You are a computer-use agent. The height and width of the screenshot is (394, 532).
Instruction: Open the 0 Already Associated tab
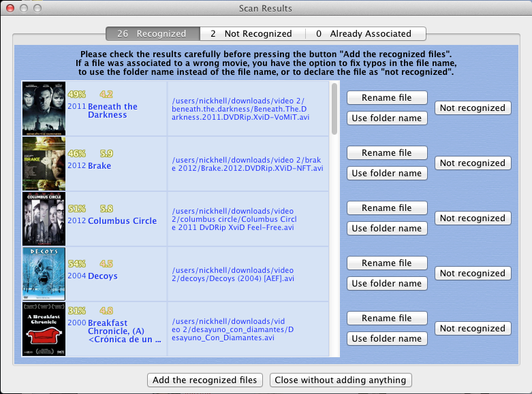click(x=365, y=33)
